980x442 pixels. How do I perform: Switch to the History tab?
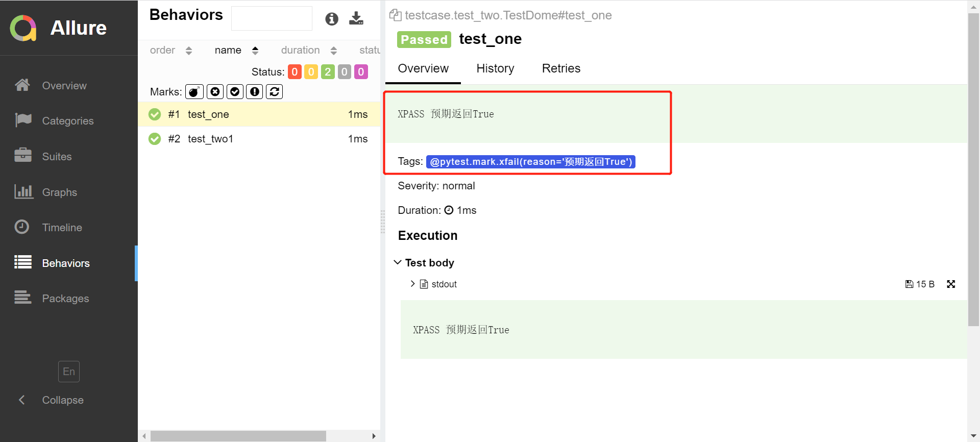click(x=495, y=69)
